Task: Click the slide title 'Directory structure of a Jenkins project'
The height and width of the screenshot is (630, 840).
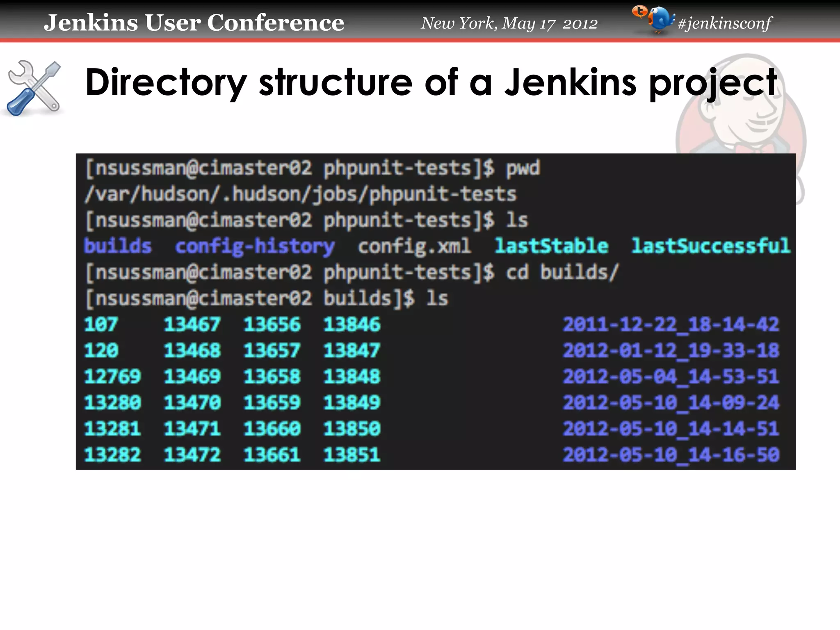Action: [x=431, y=83]
